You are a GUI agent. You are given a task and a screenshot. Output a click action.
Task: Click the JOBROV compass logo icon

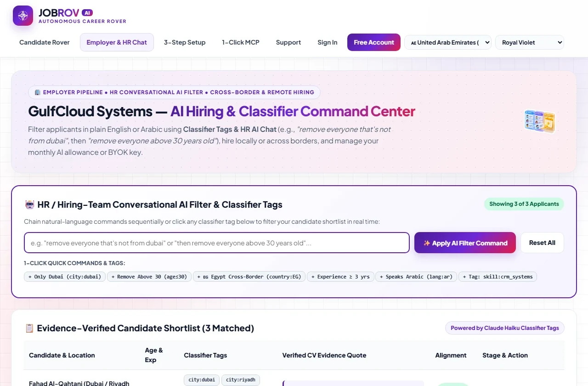tap(23, 16)
